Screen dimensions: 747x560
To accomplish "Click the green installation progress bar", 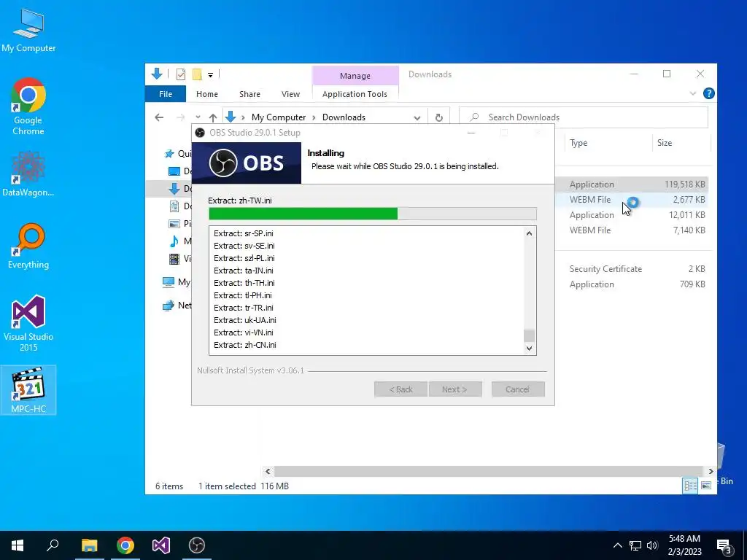I will [373, 214].
